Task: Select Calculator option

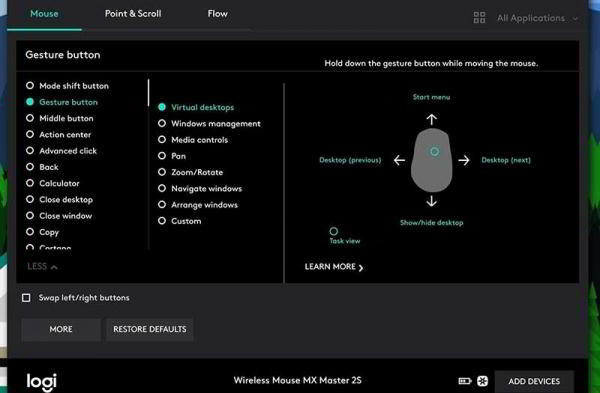Action: pos(52,183)
